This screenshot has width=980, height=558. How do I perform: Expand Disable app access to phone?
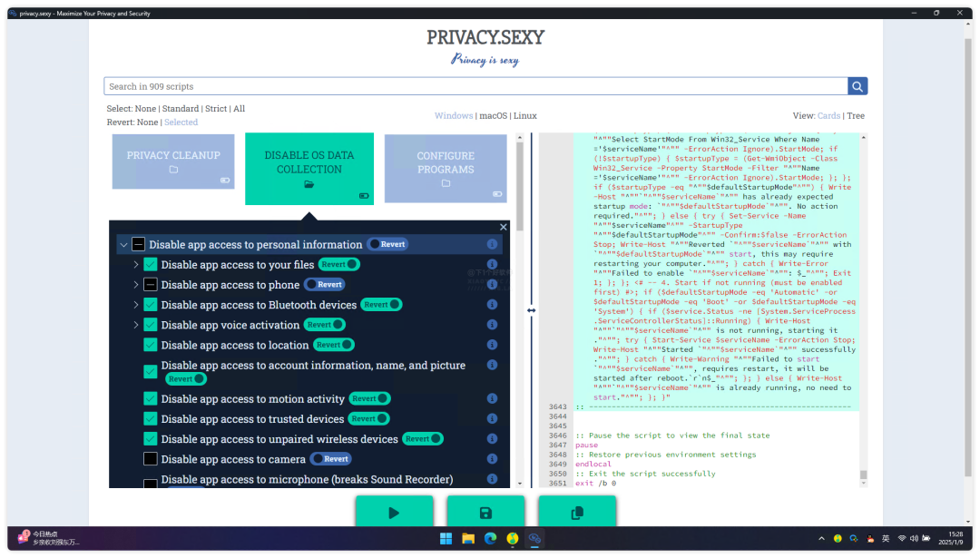pos(135,284)
